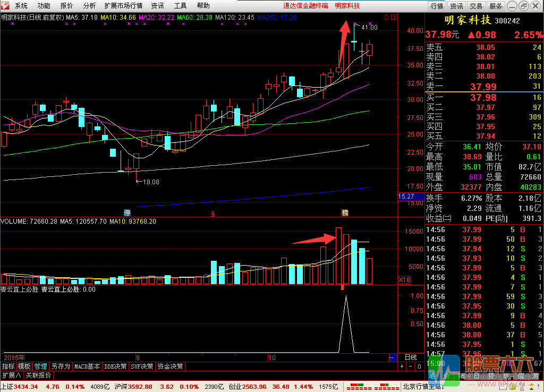Expand the 扩展∧ panel
Viewport: 544px width, 392px height.
tap(12, 376)
